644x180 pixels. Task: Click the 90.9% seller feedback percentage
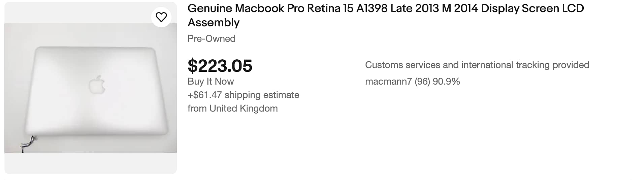tap(446, 81)
